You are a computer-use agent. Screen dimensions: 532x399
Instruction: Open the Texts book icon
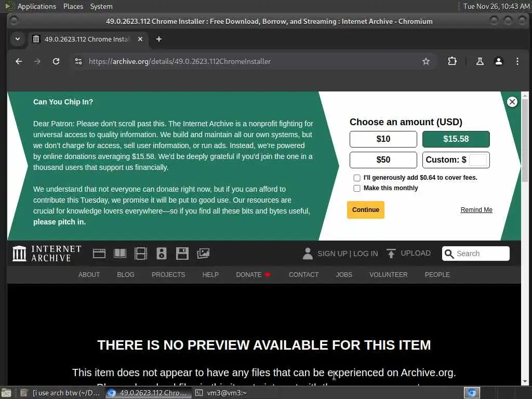120,254
